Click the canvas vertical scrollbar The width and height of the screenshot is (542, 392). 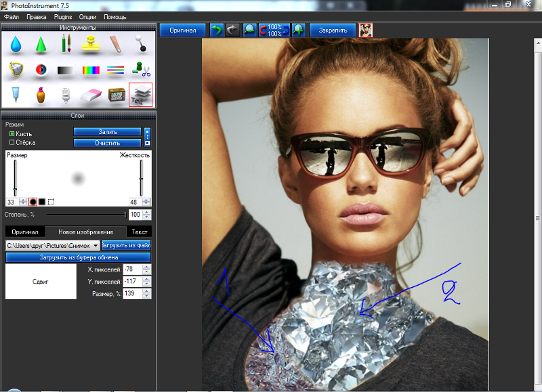[x=537, y=217]
